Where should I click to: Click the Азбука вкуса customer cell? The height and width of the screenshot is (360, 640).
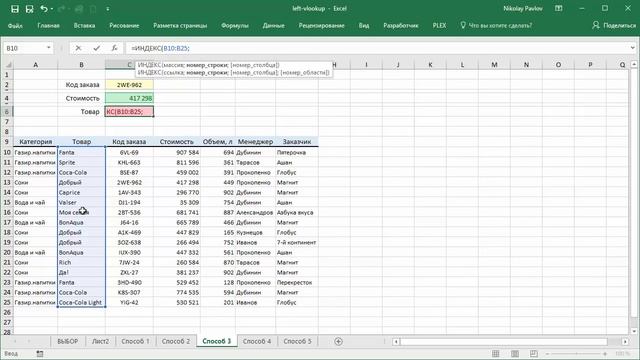click(x=297, y=212)
